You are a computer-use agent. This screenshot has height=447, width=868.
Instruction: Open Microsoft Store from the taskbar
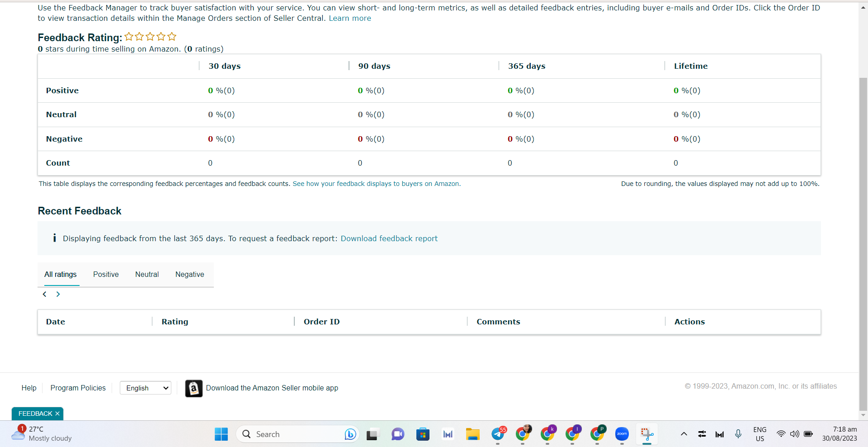pos(423,434)
